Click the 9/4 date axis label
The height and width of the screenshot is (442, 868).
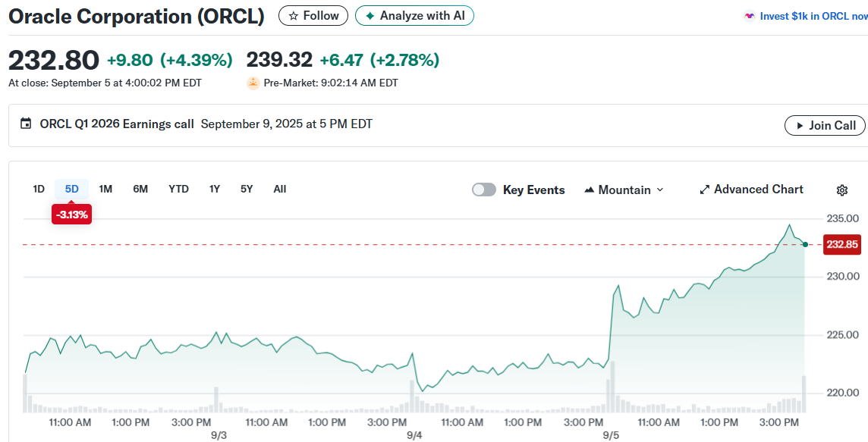414,435
